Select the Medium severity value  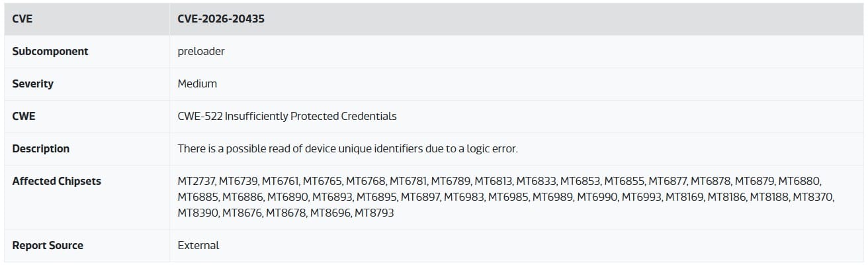(197, 83)
